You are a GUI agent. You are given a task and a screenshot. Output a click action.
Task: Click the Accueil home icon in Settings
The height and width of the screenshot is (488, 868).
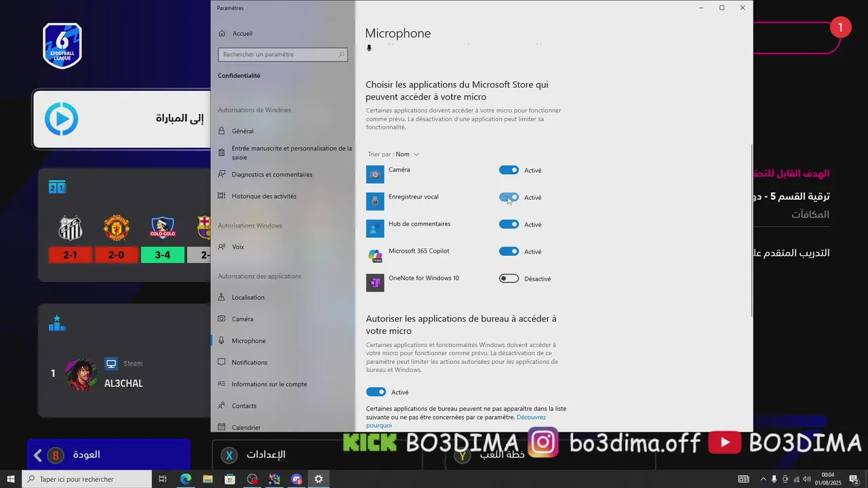point(222,33)
